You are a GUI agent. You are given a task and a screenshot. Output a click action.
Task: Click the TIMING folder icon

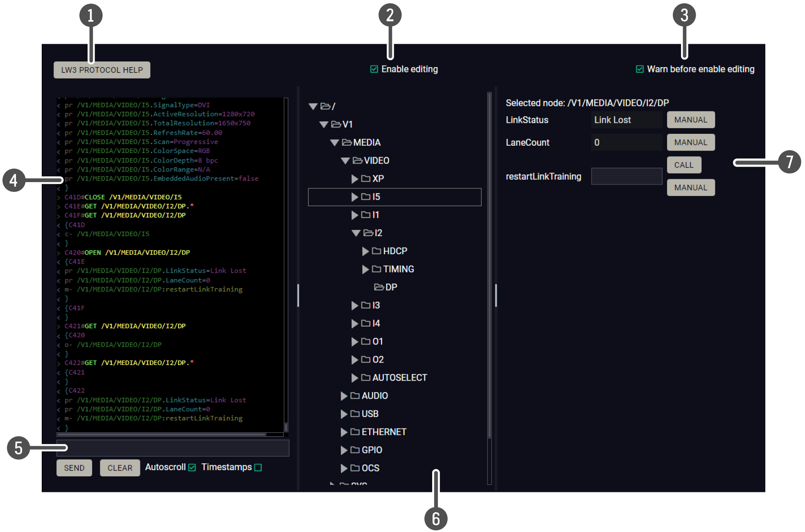[x=377, y=269]
